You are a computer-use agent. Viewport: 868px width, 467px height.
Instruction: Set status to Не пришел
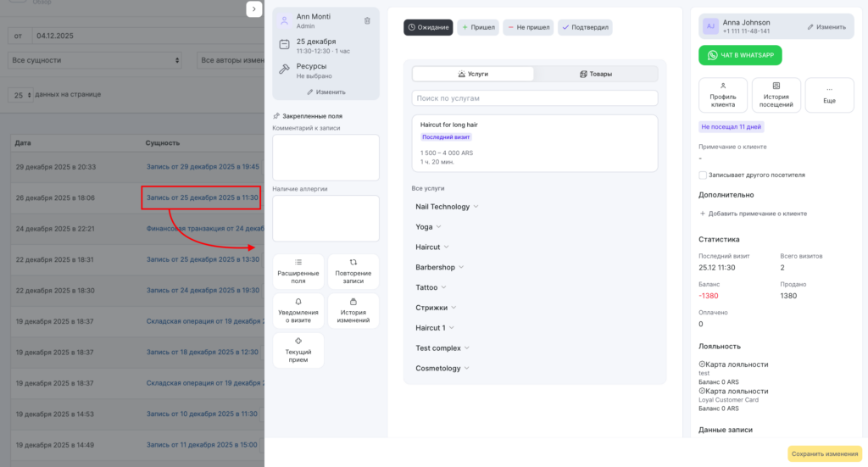coord(528,27)
